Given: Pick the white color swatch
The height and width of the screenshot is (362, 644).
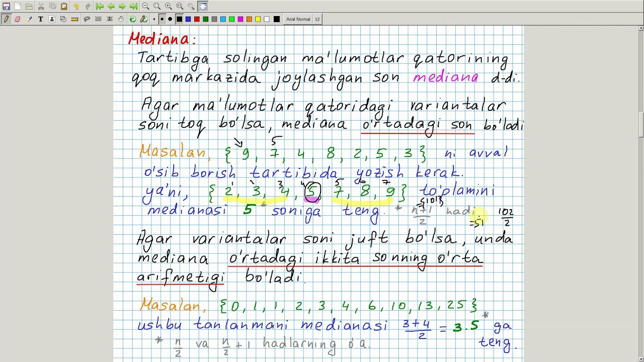Looking at the screenshot, I should (267, 19).
